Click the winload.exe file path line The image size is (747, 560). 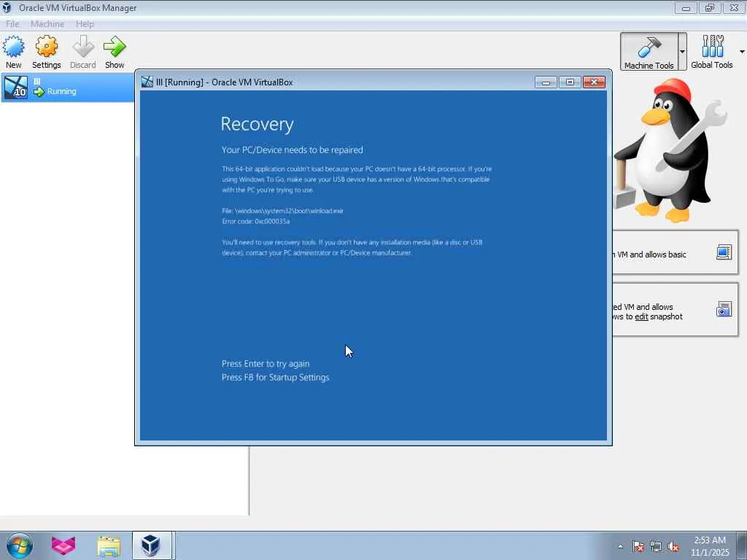(282, 211)
